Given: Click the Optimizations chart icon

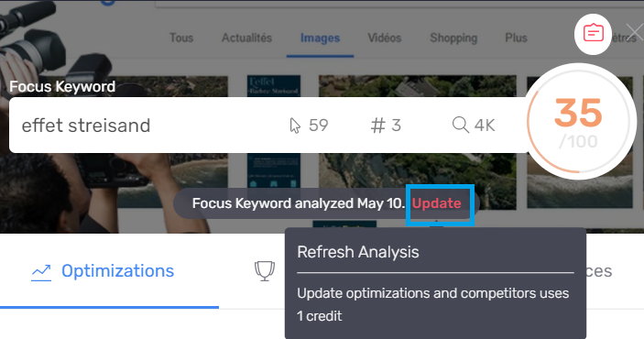Looking at the screenshot, I should coord(41,272).
